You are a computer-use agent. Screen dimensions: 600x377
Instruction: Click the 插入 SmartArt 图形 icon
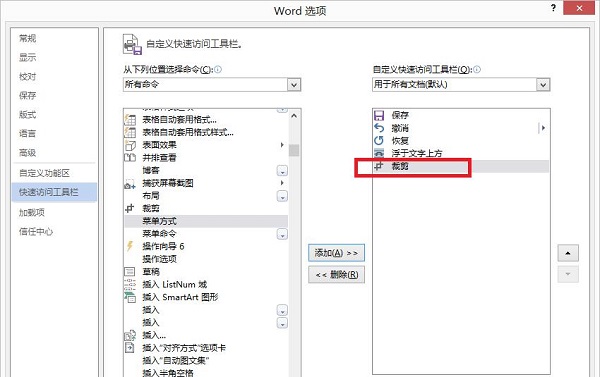coord(130,297)
